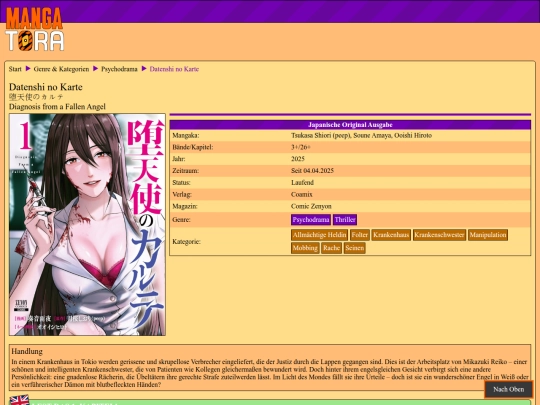Click the Zeitraum value Seit 04.04.2025
This screenshot has height=405, width=540.
[312, 170]
